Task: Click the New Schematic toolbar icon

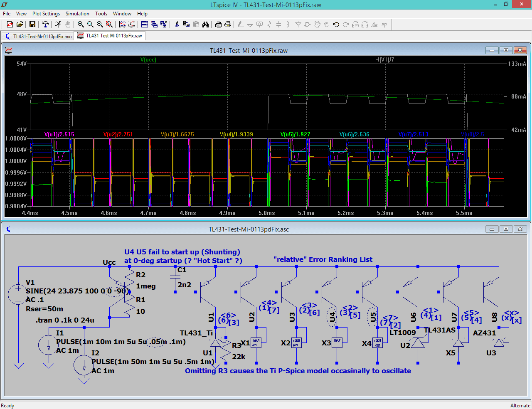Action: pos(10,25)
